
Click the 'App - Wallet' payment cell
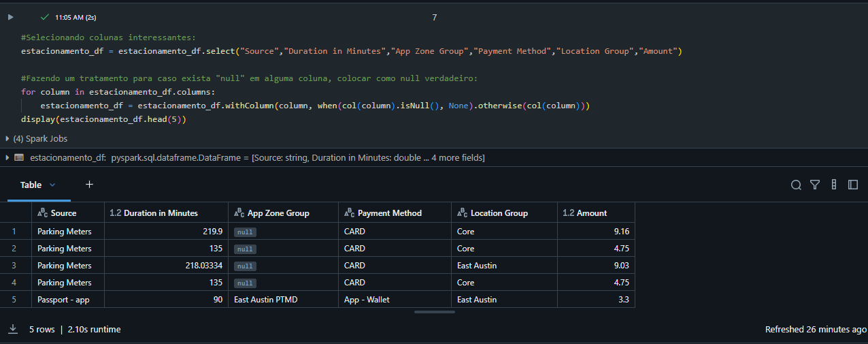click(395, 299)
